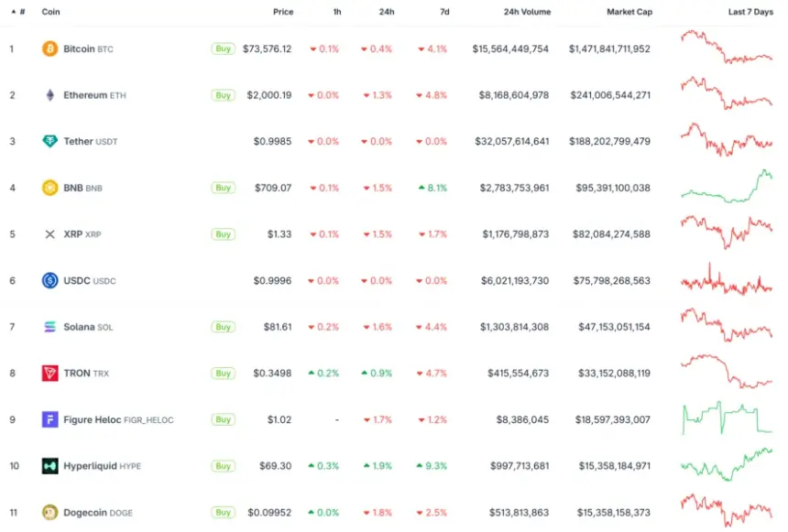788x532 pixels.
Task: Select Hyperliquid 7d change 9.3%
Action: click(432, 466)
